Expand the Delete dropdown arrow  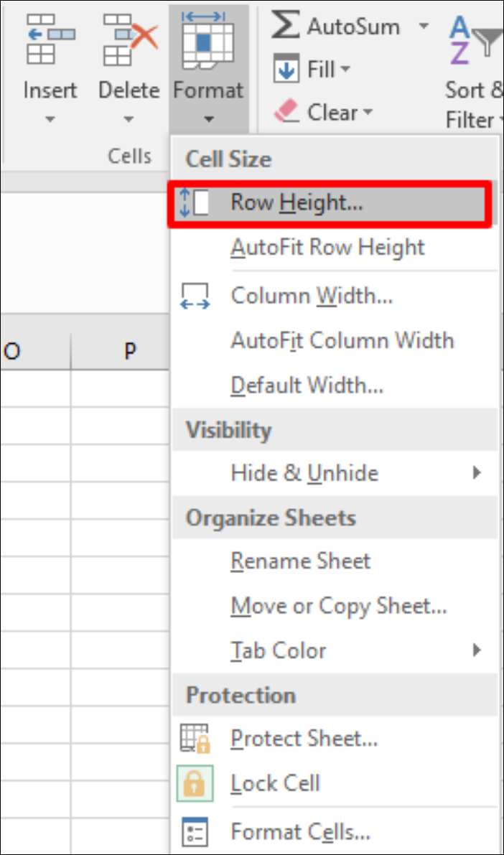coord(129,120)
